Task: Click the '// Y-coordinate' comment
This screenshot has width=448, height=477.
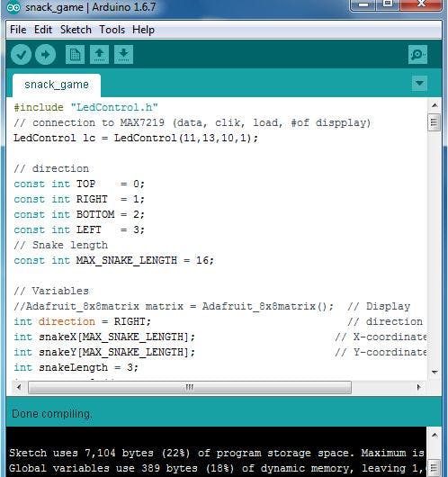Action: point(381,352)
